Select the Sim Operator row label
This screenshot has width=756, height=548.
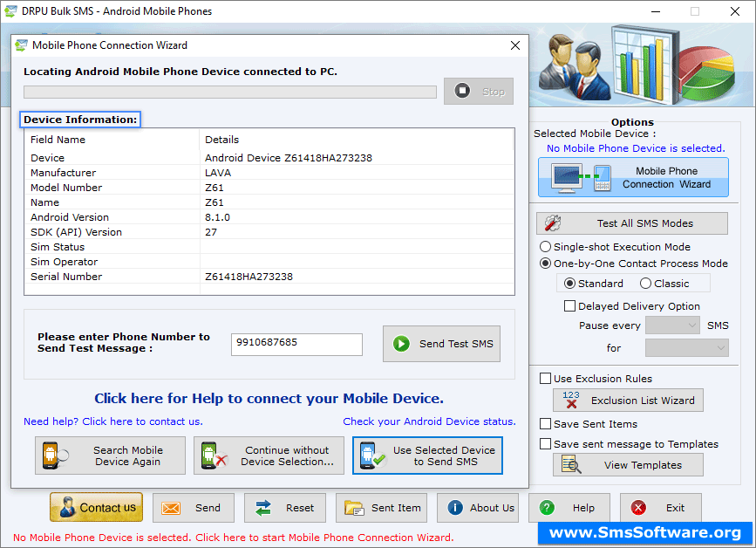(65, 262)
